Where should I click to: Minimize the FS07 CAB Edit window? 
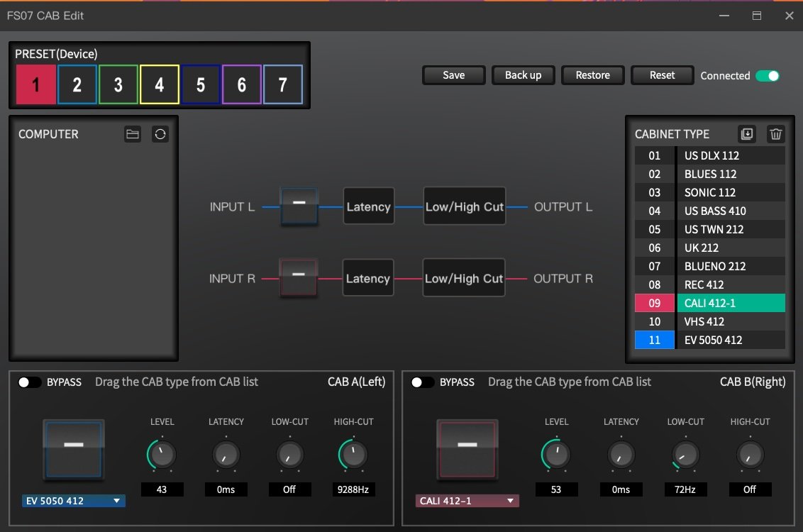[x=724, y=16]
